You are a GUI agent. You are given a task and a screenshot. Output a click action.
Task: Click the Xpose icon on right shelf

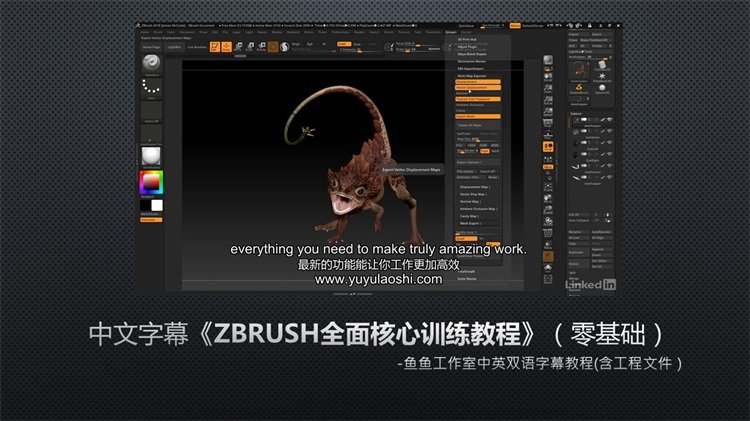tap(548, 279)
